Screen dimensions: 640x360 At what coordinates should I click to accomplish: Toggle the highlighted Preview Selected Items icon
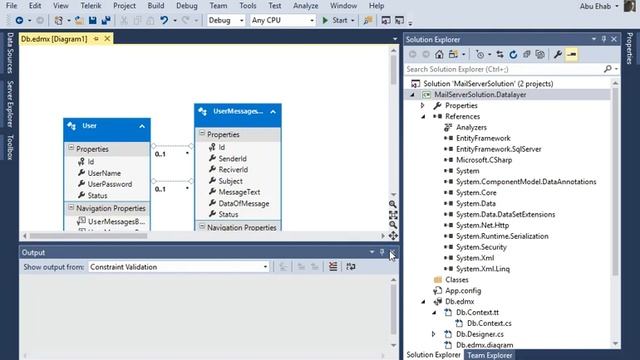pos(571,54)
